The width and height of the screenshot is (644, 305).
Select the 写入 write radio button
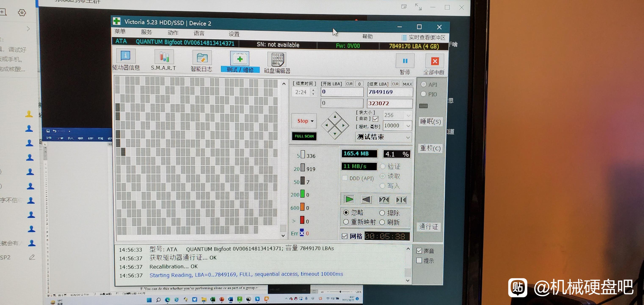382,186
